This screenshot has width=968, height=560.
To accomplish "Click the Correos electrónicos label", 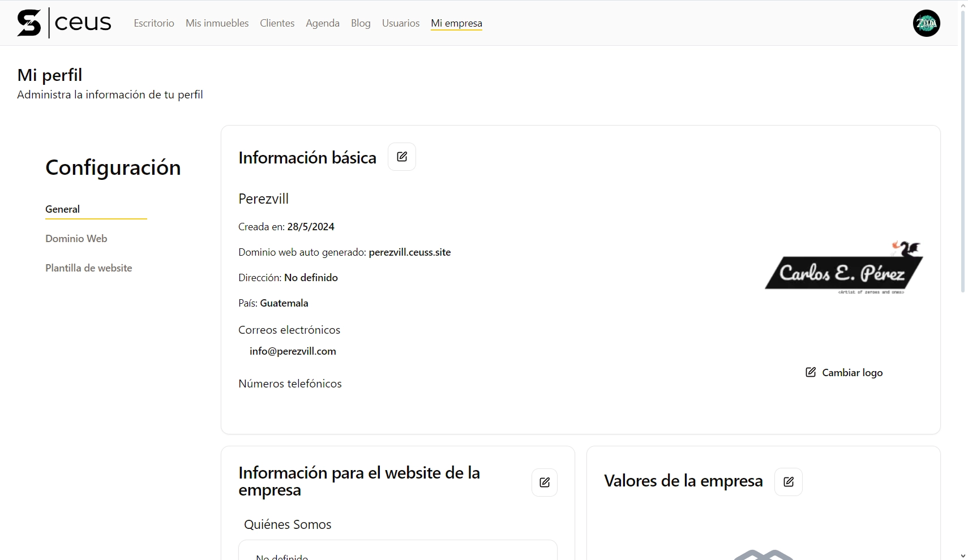I will point(289,330).
